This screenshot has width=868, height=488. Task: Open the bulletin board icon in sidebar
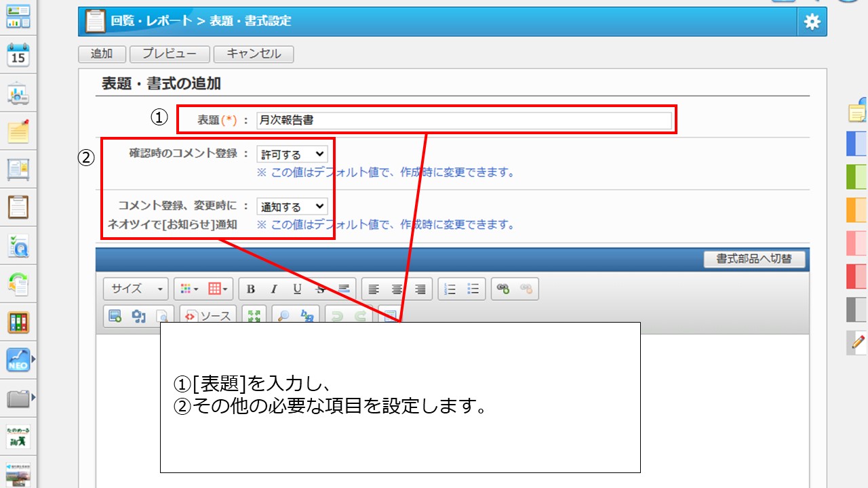18,169
